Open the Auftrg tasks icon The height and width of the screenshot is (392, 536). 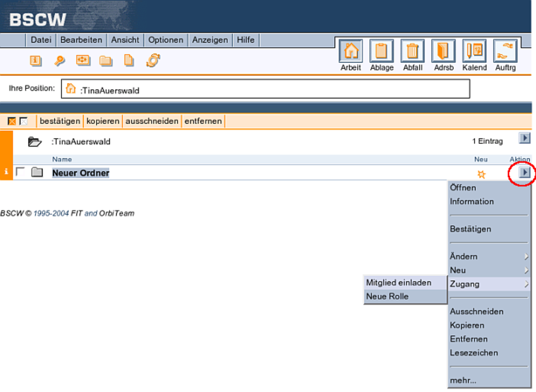pyautogui.click(x=505, y=51)
